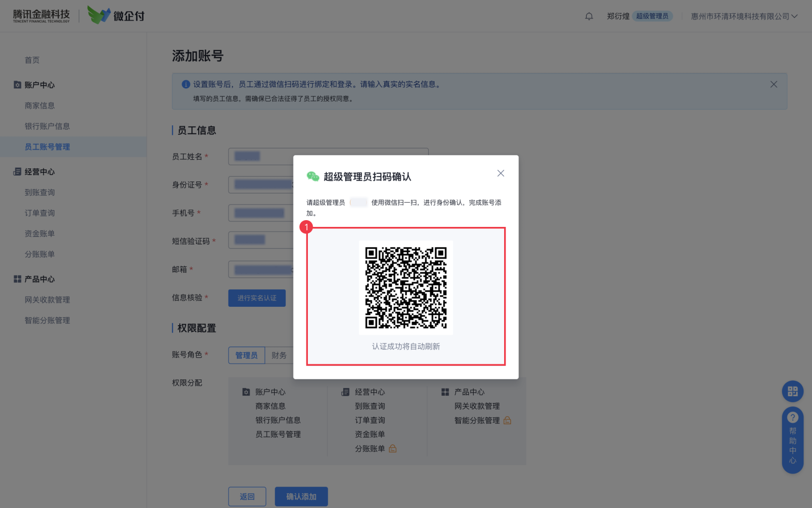
Task: Open 到账查询 in sidebar
Action: pos(40,193)
